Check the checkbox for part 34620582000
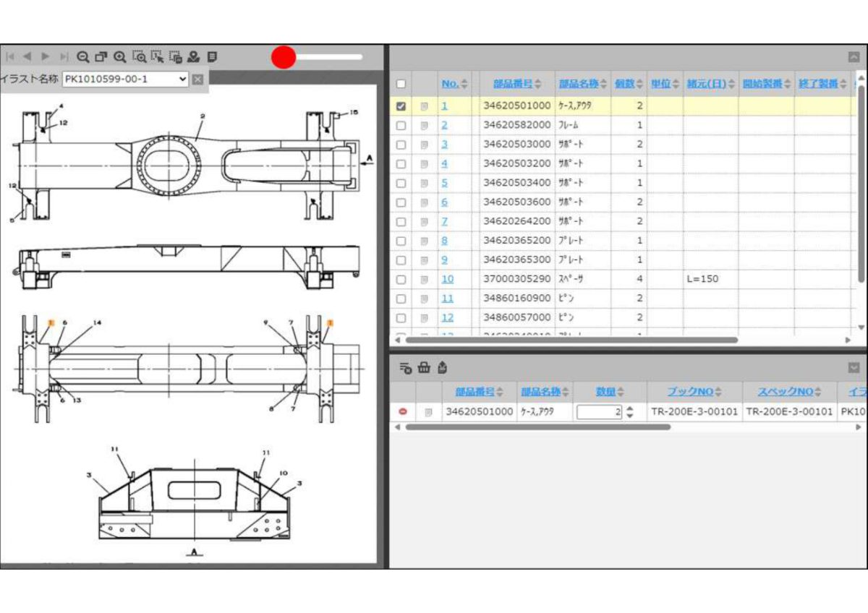868x613 pixels. point(401,125)
